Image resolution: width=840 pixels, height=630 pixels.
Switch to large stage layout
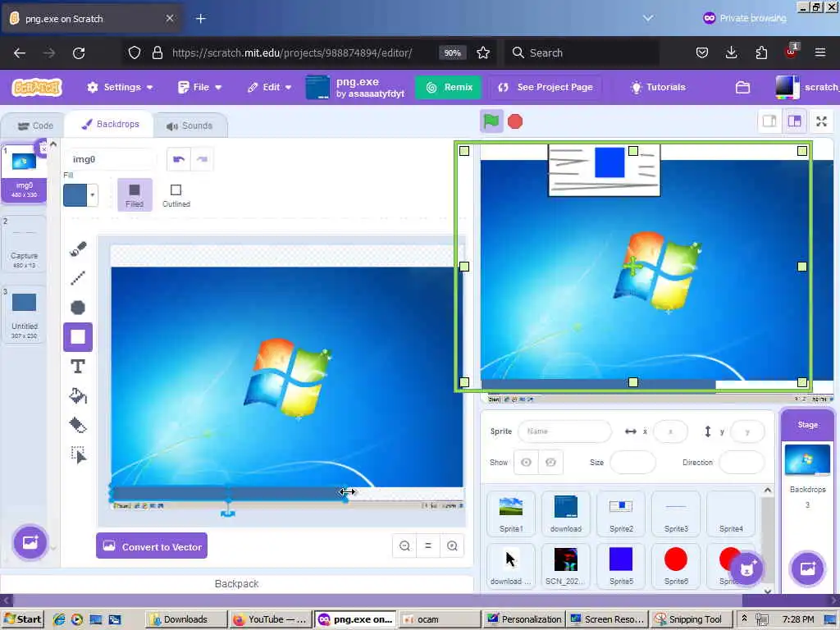click(x=794, y=121)
